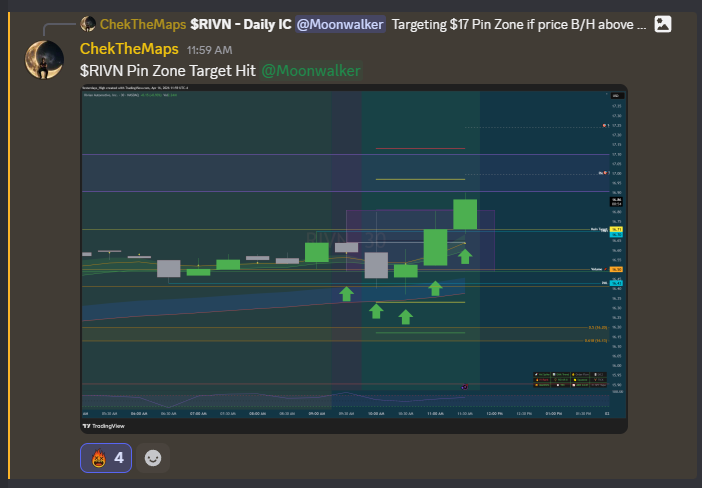Open ChekTheMaps username in message header

129,49
